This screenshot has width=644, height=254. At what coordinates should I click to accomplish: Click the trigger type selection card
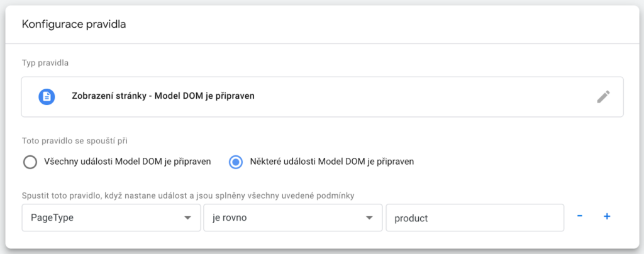(323, 97)
